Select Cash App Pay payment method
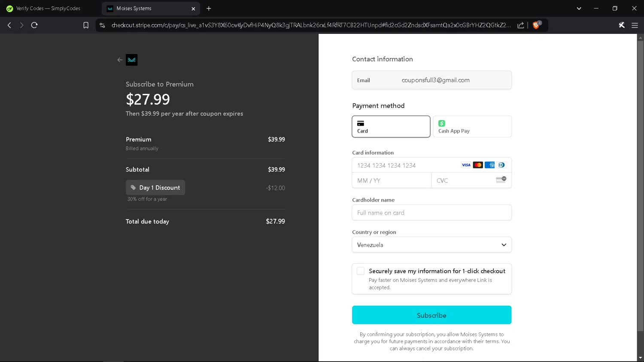This screenshot has width=644, height=362. coord(472,127)
